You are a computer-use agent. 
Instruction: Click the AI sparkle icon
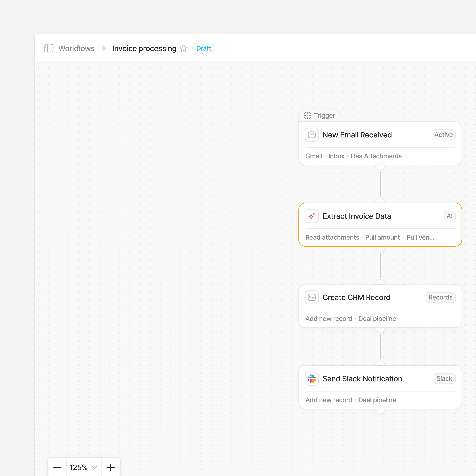[x=312, y=216]
